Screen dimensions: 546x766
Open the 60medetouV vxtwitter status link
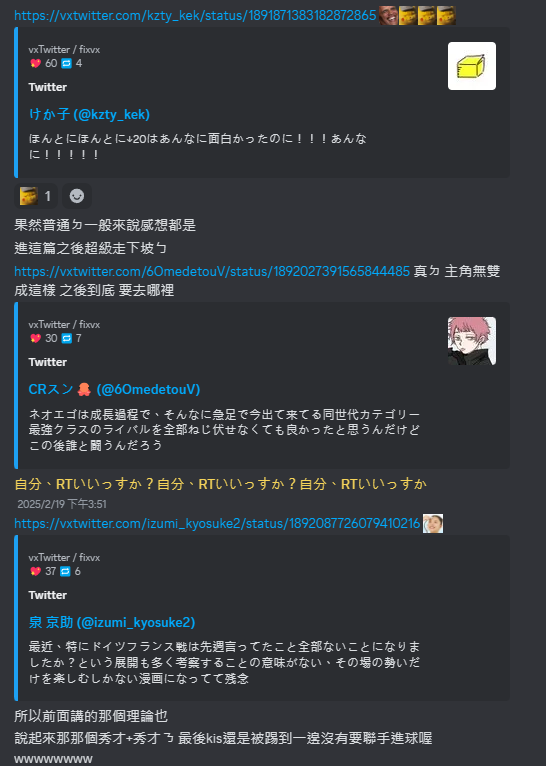click(212, 271)
